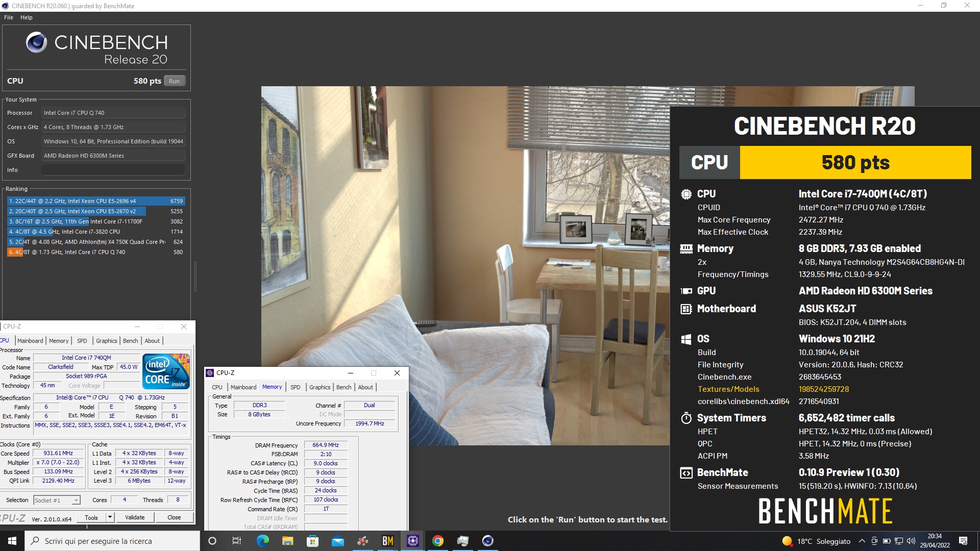Open the Socket #1 selection dropdown
The height and width of the screenshot is (551, 980).
point(57,500)
